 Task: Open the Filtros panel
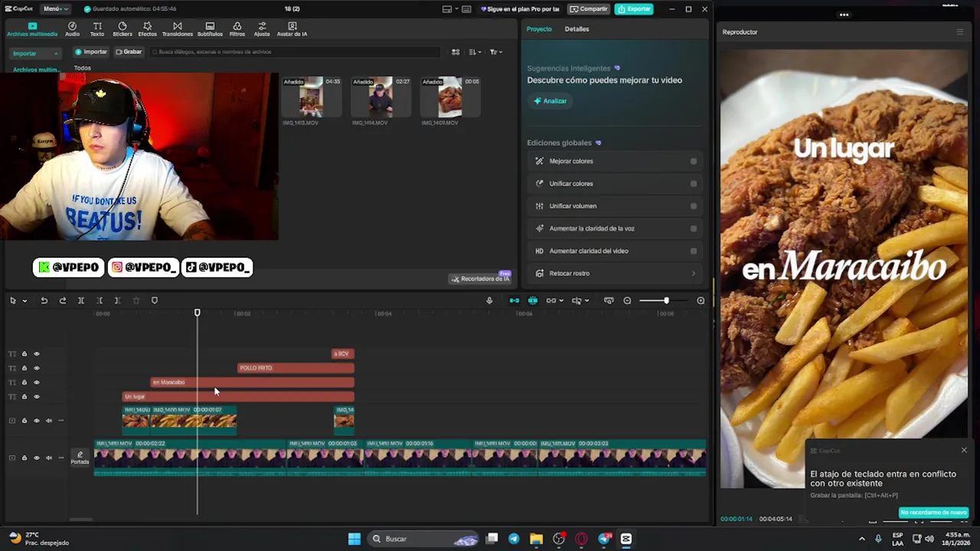point(237,29)
